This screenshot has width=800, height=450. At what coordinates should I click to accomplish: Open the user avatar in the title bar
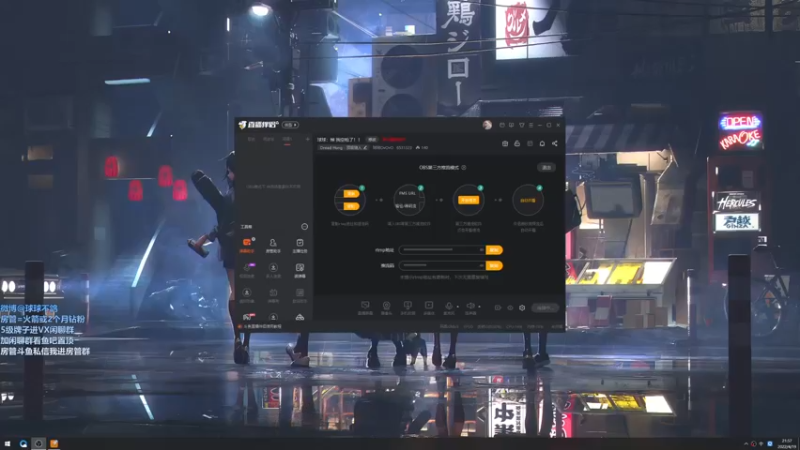[x=487, y=125]
